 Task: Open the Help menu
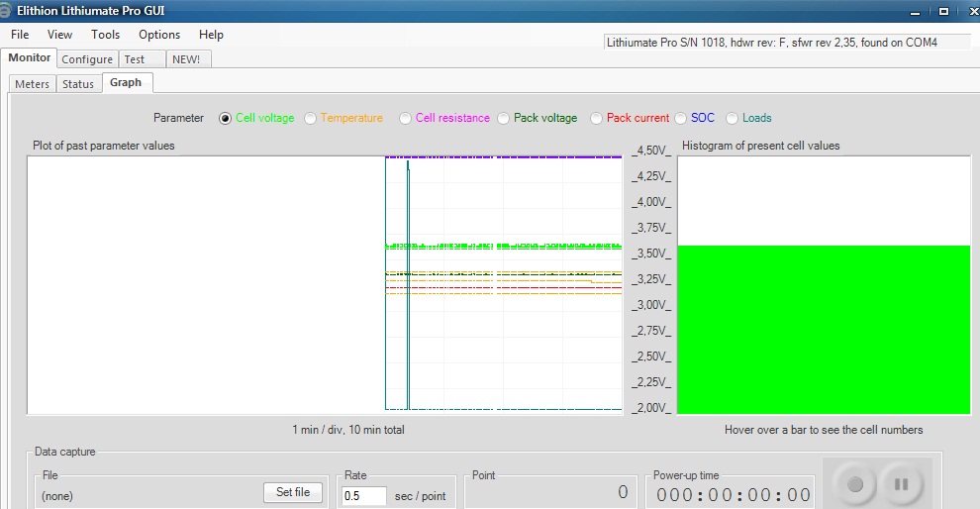(x=211, y=35)
